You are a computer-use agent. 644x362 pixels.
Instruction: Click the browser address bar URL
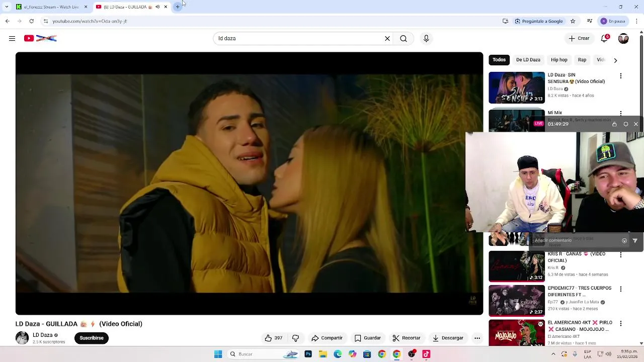pyautogui.click(x=90, y=21)
